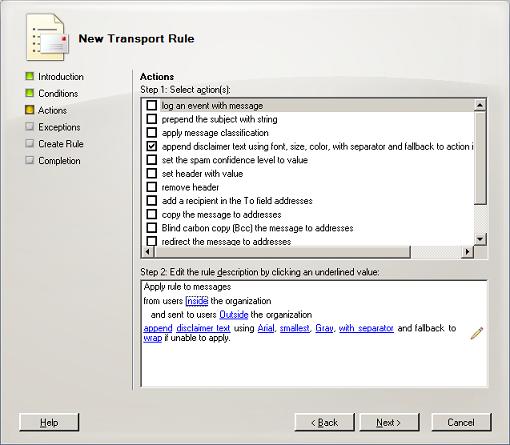This screenshot has height=445, width=510.
Task: Click actions list scroll left arrow
Action: [x=148, y=252]
